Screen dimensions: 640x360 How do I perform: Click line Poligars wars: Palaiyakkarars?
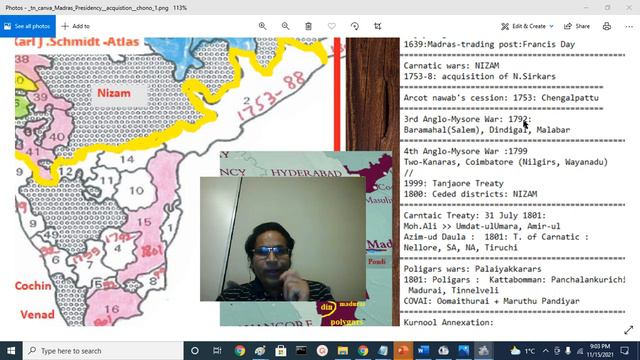472,269
